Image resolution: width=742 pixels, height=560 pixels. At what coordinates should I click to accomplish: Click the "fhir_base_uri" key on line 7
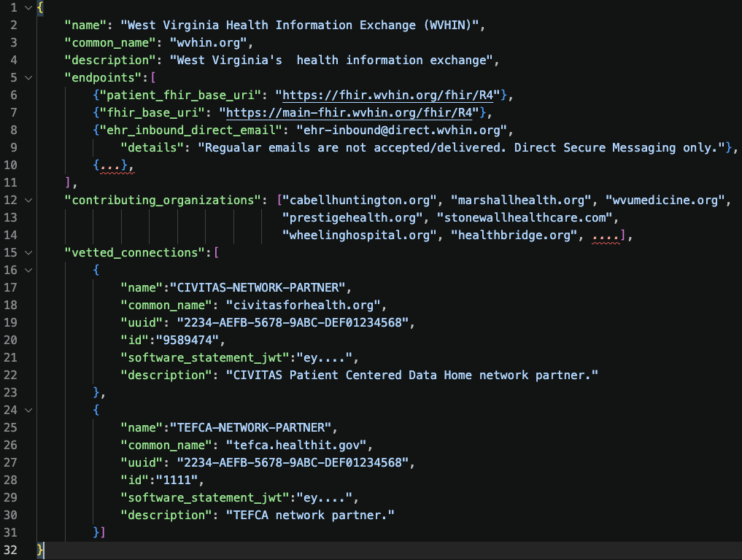tap(152, 112)
